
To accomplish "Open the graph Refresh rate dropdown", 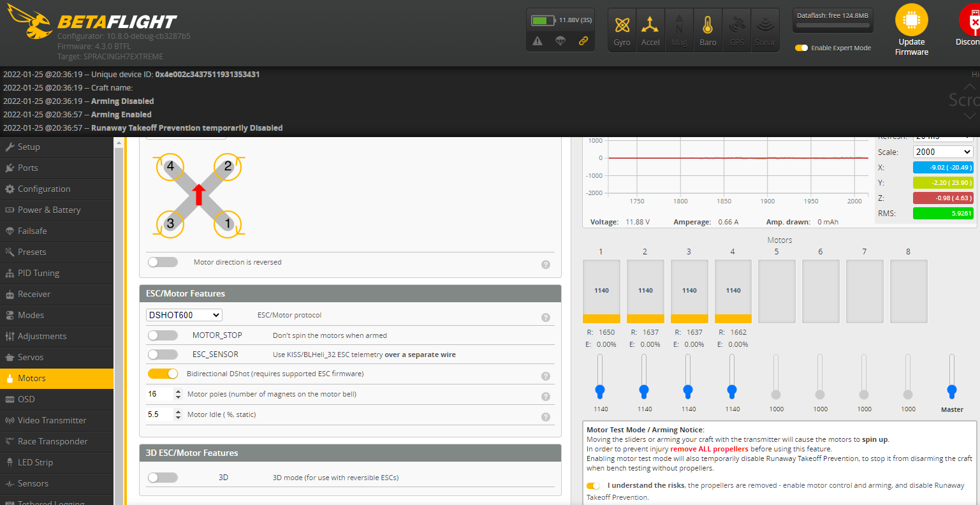I will point(943,138).
